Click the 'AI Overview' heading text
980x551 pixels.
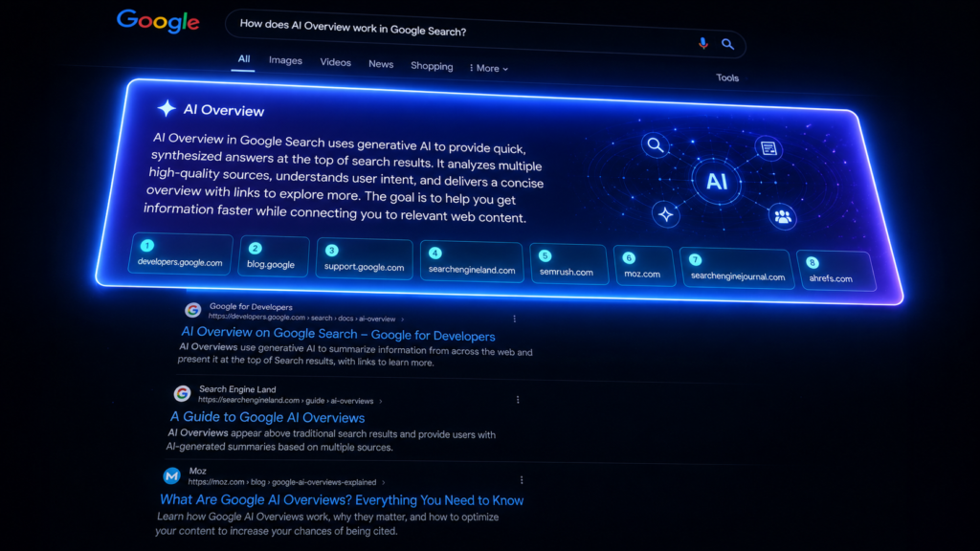pos(224,111)
